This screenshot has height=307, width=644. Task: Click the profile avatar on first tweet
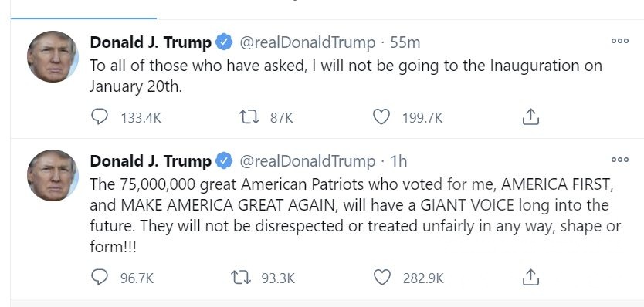pos(53,56)
